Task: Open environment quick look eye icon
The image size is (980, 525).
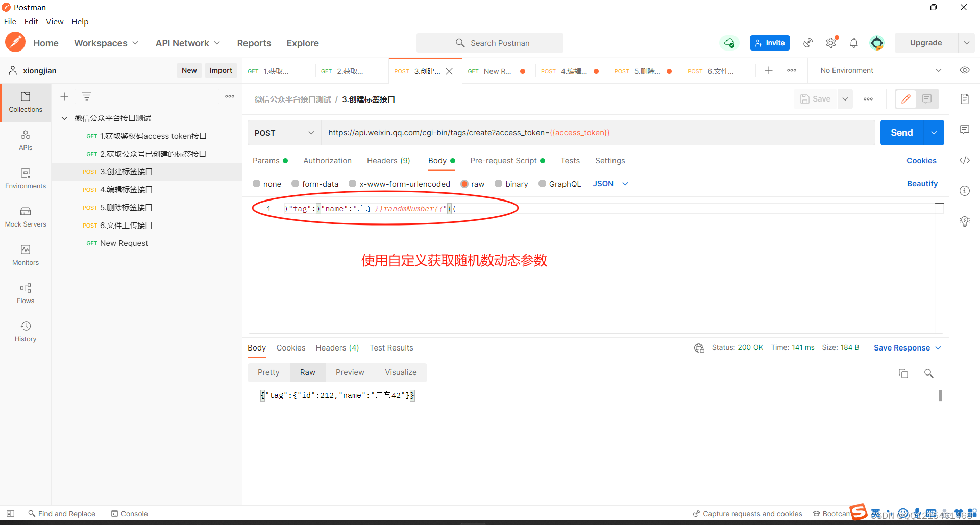Action: 965,70
